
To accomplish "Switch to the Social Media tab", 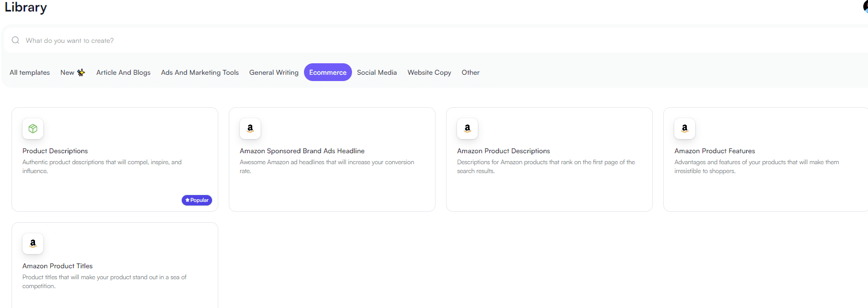I will pos(377,73).
